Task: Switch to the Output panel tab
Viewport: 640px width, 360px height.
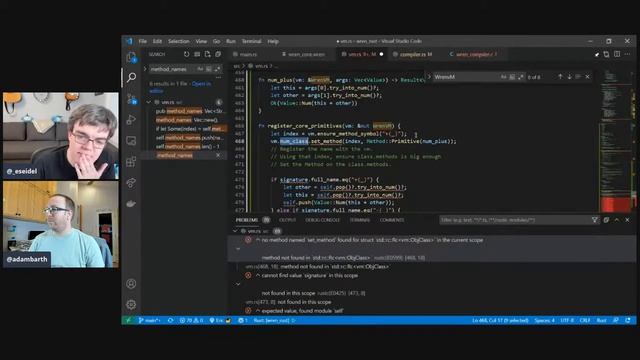Action: tap(287, 220)
